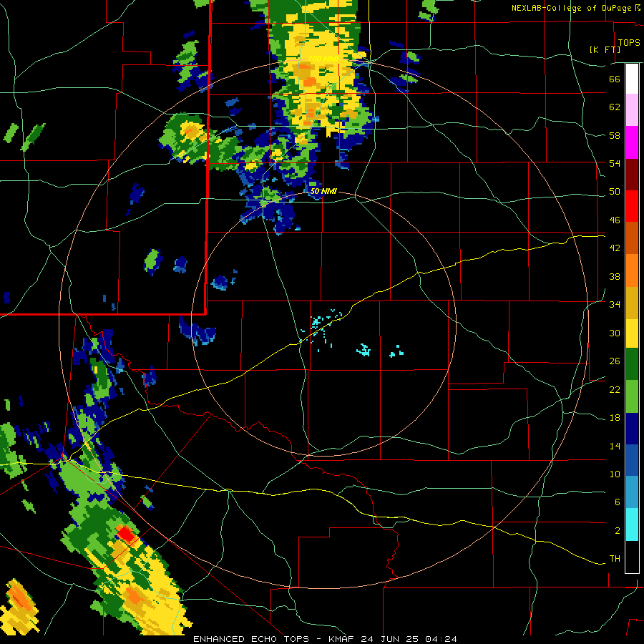The image size is (644, 644).
Task: Click legend value 6
Action: (617, 502)
